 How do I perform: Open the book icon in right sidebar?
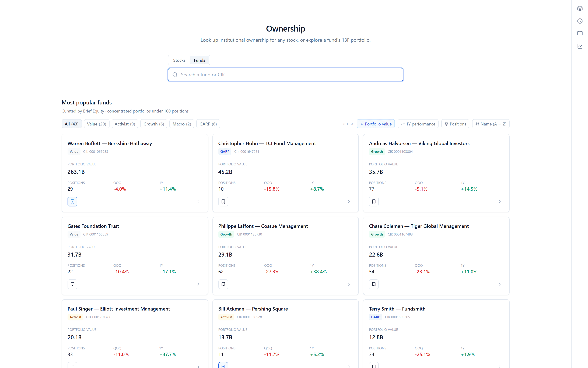coord(580,34)
